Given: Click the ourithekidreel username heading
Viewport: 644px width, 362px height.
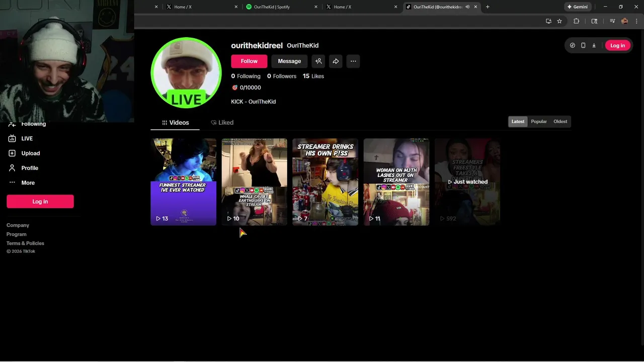Looking at the screenshot, I should (257, 45).
